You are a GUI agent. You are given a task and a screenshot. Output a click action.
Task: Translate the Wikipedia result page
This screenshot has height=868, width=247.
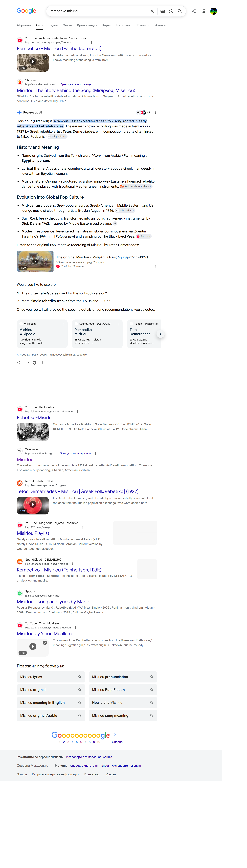(x=75, y=453)
